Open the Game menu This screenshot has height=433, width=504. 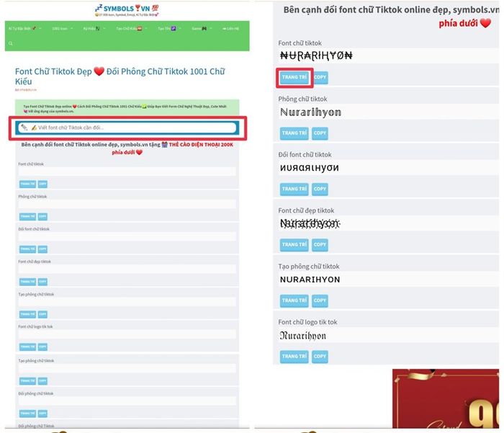(x=199, y=29)
